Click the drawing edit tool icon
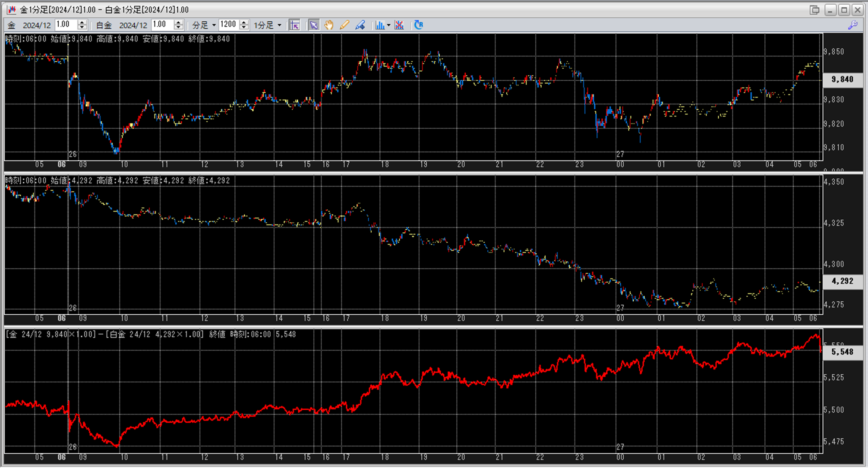 pos(360,25)
